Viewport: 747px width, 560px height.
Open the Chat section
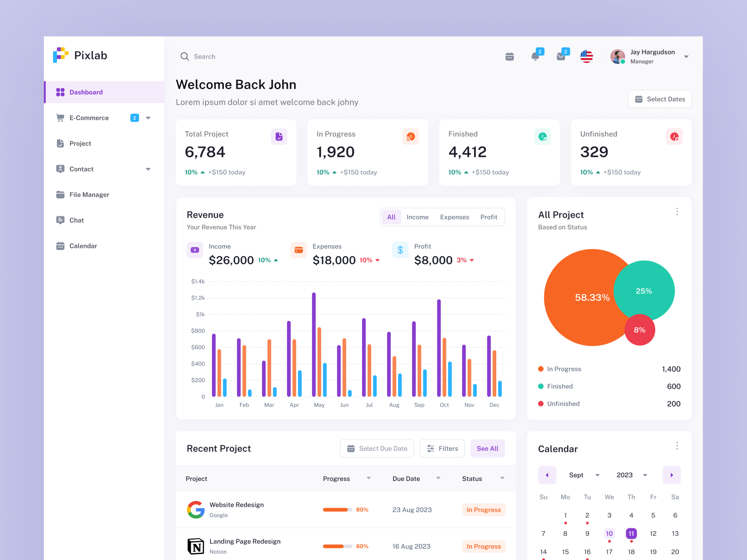tap(76, 220)
